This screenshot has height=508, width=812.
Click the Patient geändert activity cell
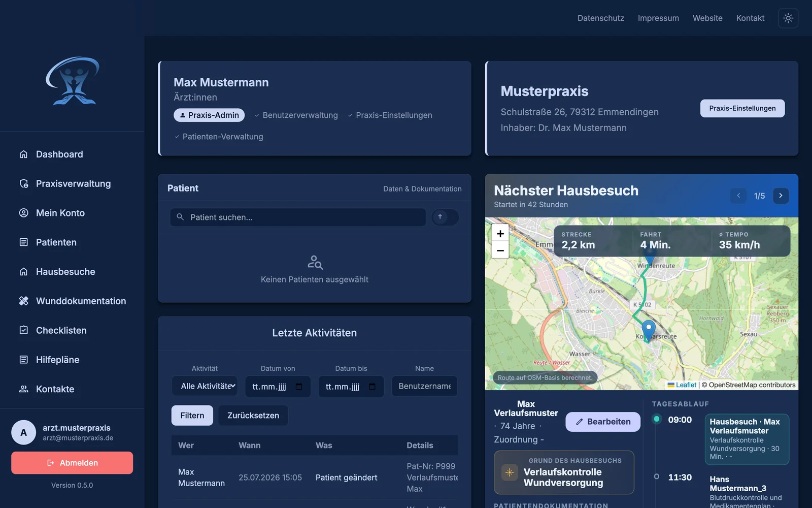[347, 478]
